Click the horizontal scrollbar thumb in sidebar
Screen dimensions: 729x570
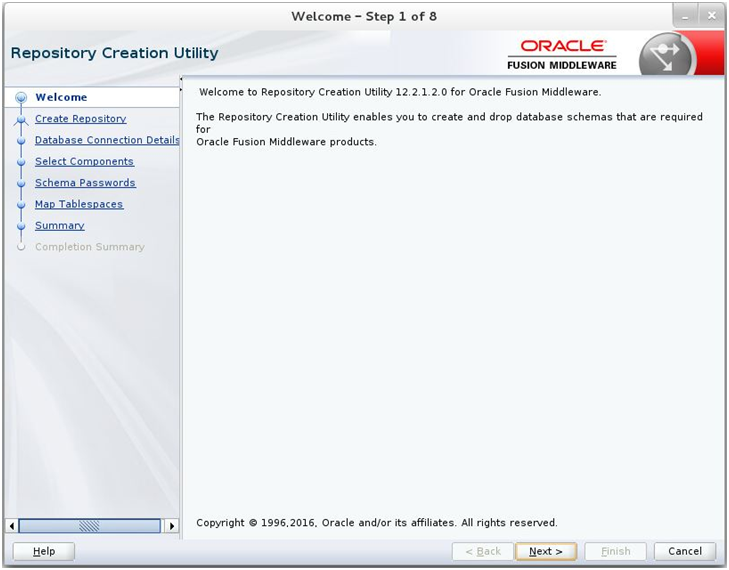89,526
